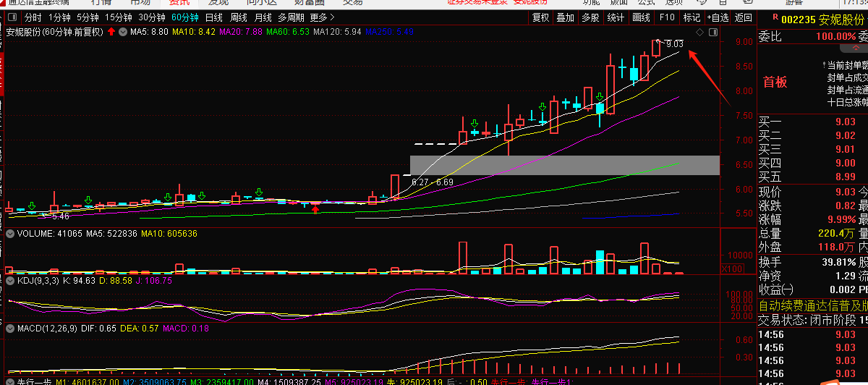Click the VOLUME MA10: 605636 label
This screenshot has width=868, height=385.
coord(169,234)
